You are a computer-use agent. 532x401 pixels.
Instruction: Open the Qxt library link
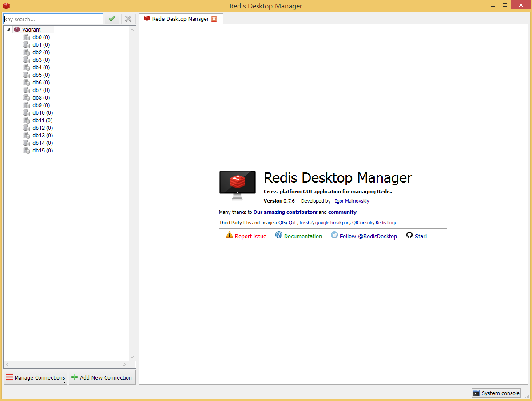point(292,223)
